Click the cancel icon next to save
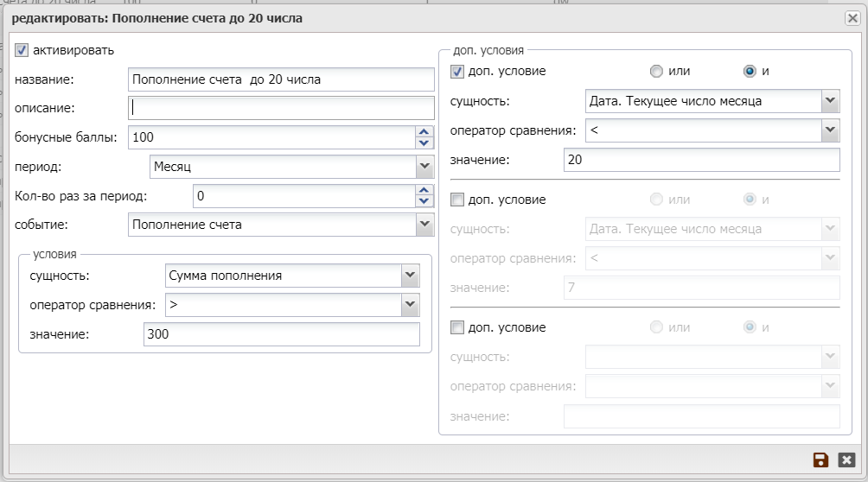This screenshot has height=482, width=868. 846,460
